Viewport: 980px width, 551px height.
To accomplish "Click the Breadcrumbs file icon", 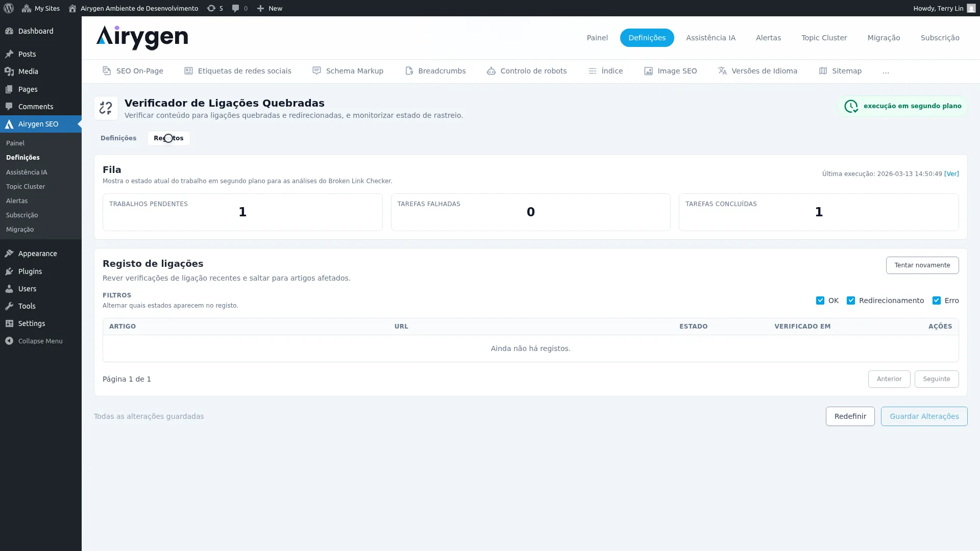I will 409,71.
